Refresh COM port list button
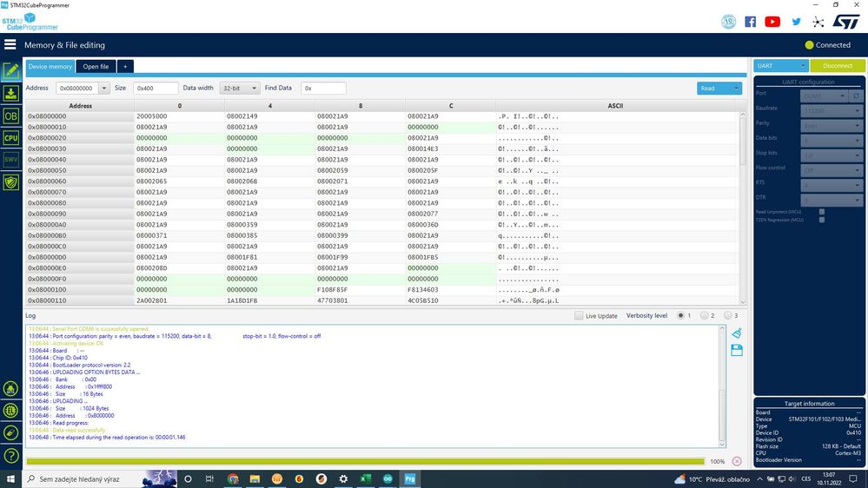 [856, 96]
